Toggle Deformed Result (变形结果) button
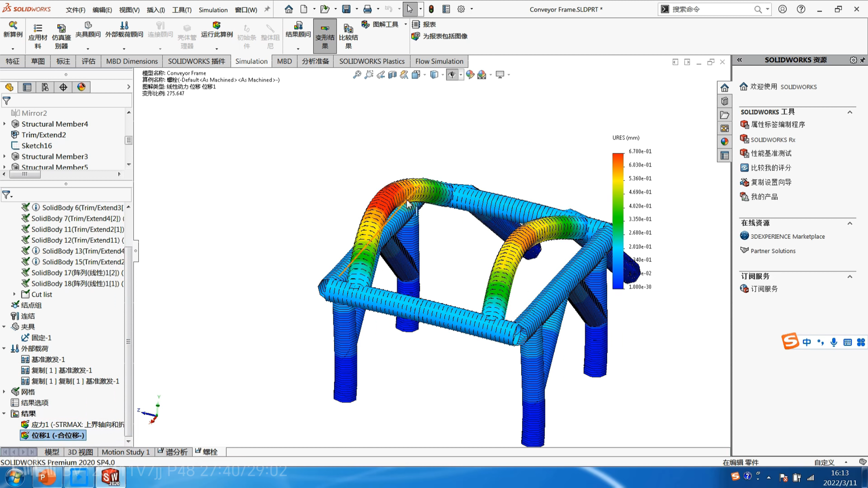 [x=325, y=36]
